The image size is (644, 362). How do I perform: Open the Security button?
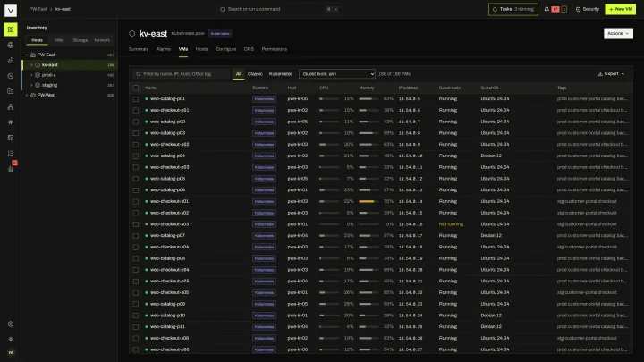pyautogui.click(x=588, y=9)
